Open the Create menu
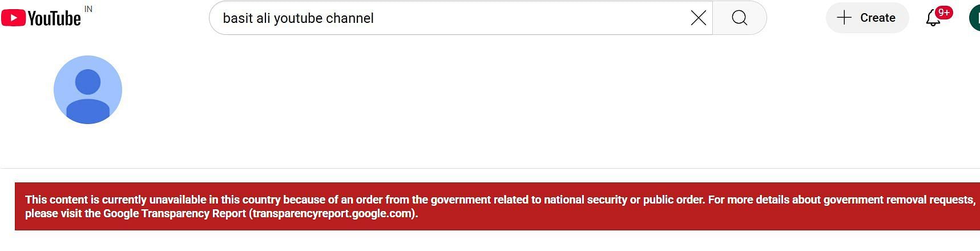The width and height of the screenshot is (980, 251). [866, 18]
